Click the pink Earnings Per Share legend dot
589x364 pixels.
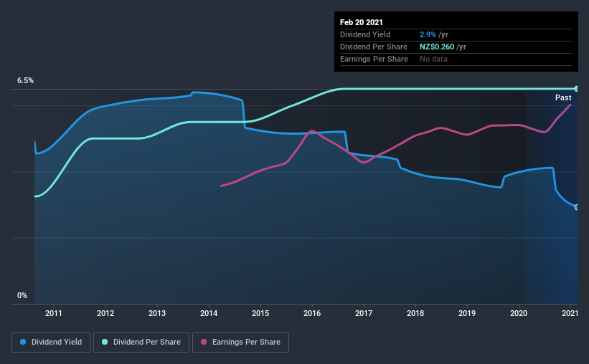(x=204, y=342)
